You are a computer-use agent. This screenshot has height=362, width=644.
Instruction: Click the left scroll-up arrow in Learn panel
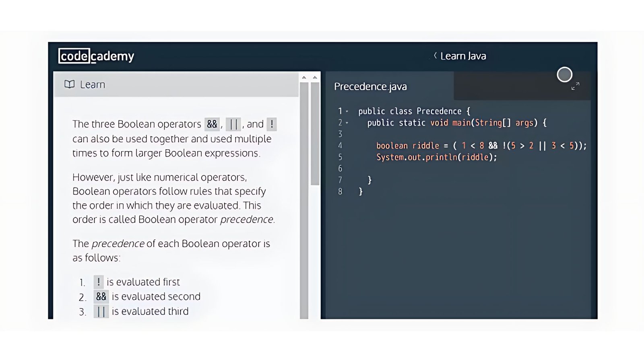click(304, 77)
